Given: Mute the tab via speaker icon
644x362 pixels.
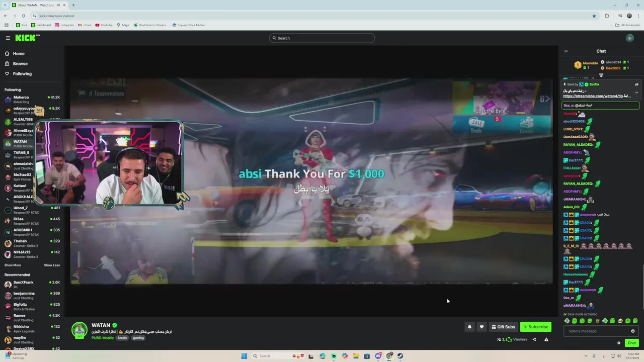Looking at the screenshot, I should pyautogui.click(x=58, y=5).
